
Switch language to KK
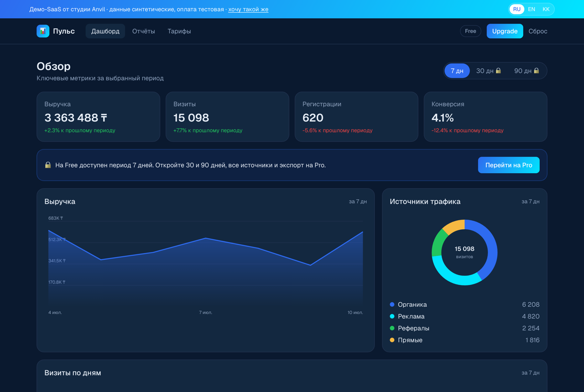[546, 9]
